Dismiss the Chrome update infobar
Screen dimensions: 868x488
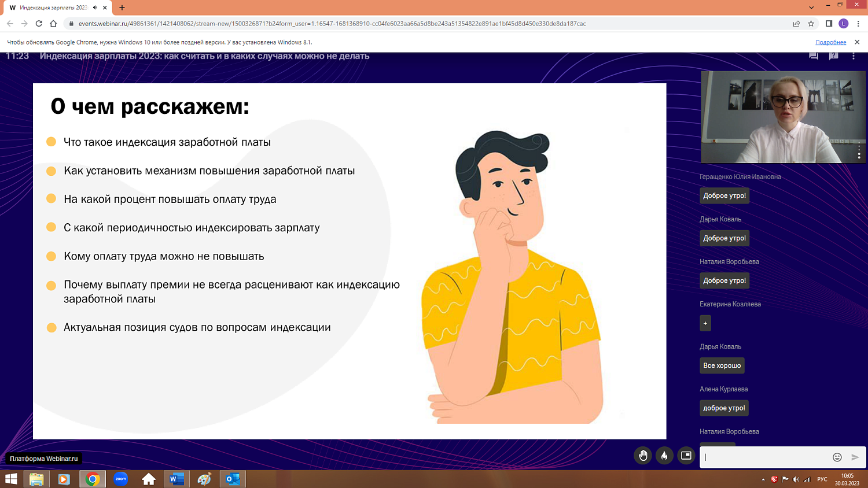click(x=857, y=42)
